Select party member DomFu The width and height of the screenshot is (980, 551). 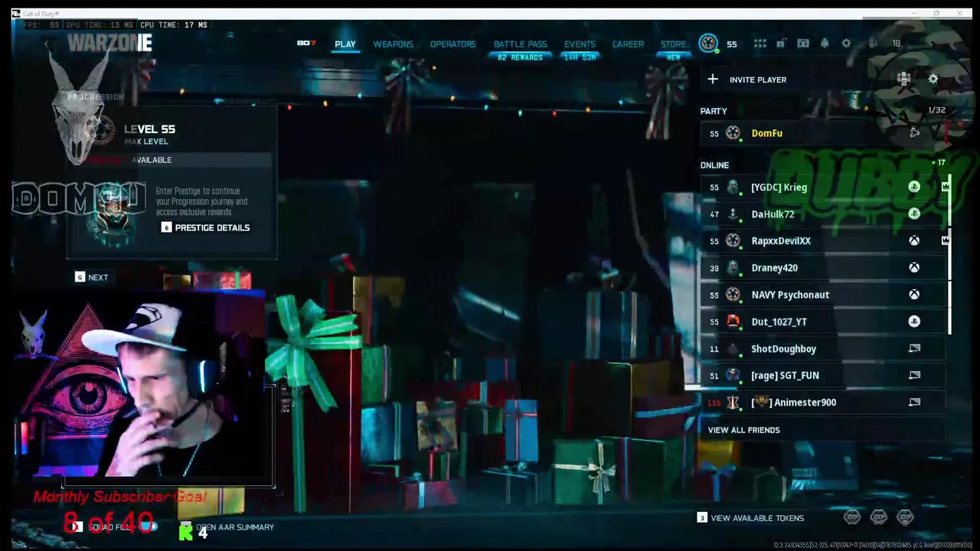(x=823, y=133)
